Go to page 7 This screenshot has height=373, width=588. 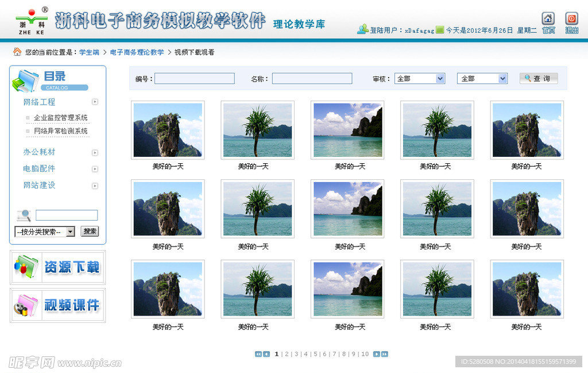(x=334, y=354)
